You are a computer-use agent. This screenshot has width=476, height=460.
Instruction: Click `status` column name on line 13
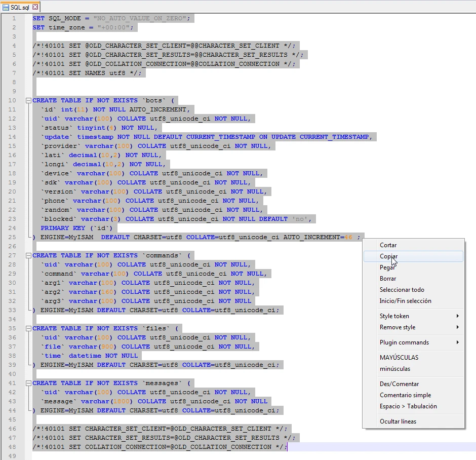[x=57, y=128]
